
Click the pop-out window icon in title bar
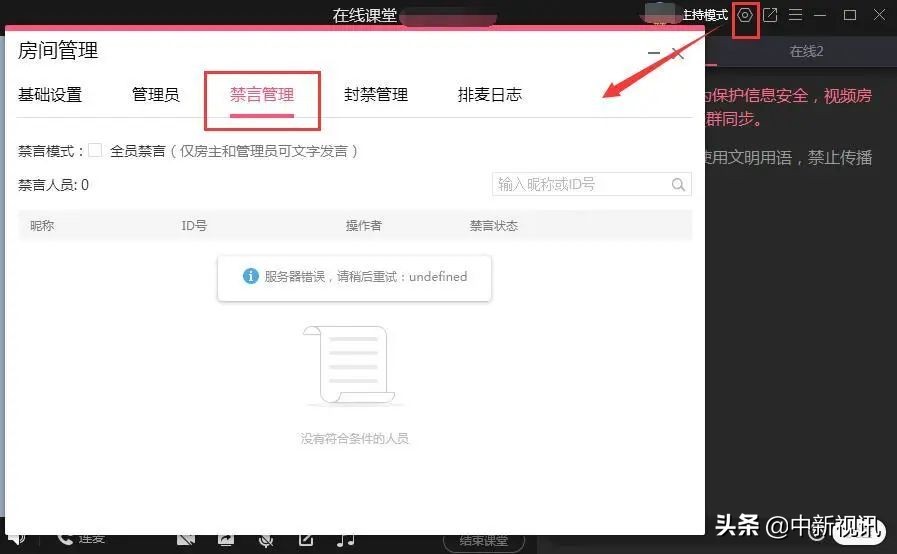pos(770,15)
